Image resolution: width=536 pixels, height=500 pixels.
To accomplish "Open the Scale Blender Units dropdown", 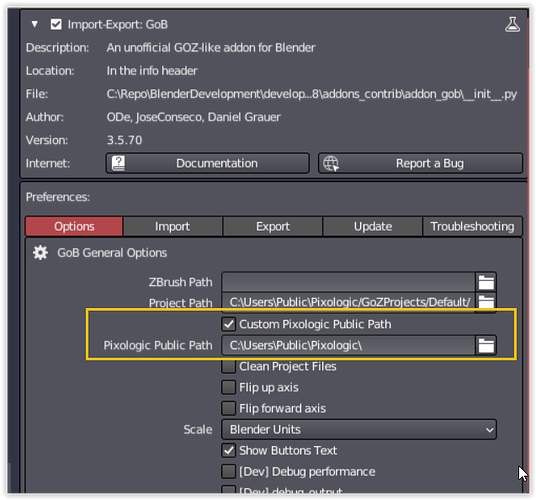I will 359,430.
